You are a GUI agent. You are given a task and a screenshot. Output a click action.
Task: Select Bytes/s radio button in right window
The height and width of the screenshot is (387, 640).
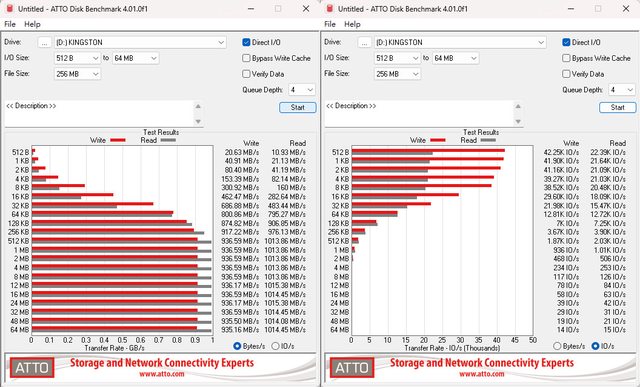557,346
